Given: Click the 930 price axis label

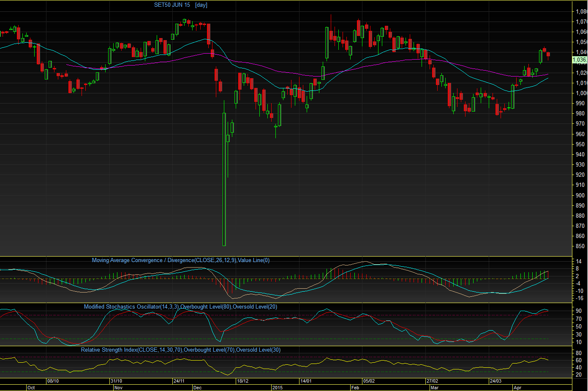Looking at the screenshot, I should coord(580,164).
